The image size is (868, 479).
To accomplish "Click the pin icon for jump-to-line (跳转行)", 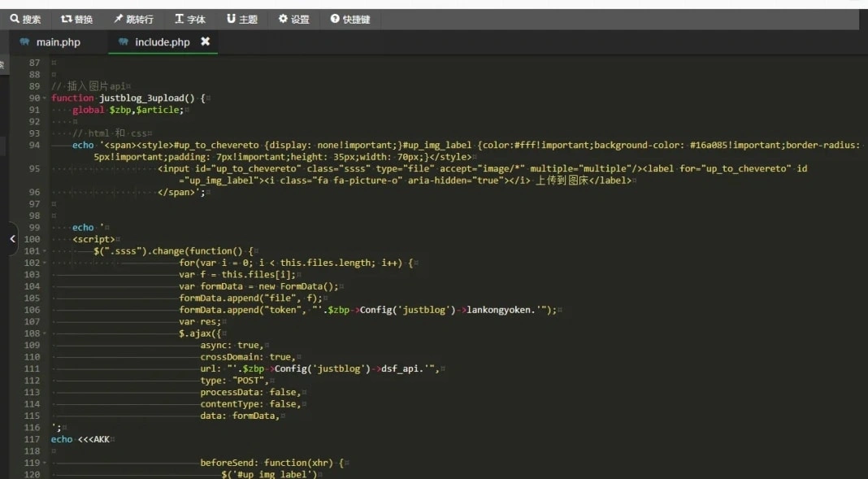I will (119, 19).
